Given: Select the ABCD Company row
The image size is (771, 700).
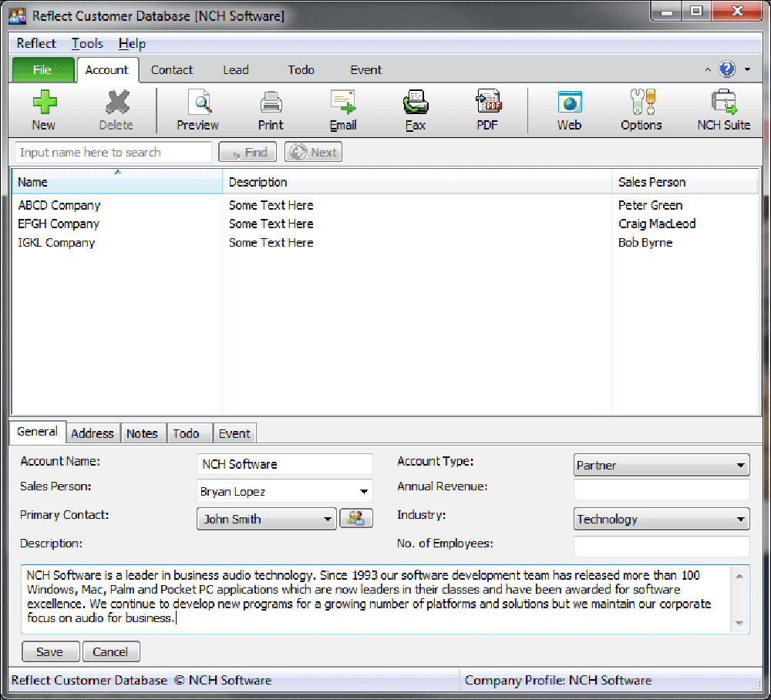Looking at the screenshot, I should pos(385,206).
